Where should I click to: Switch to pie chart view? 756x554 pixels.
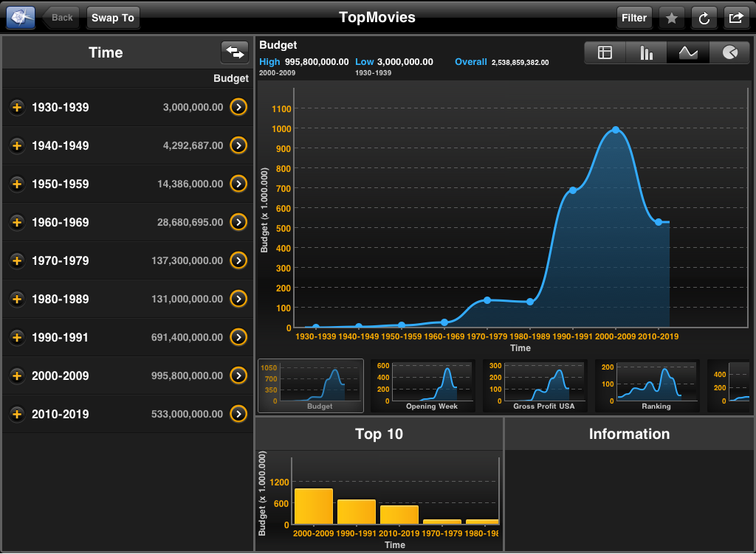[x=729, y=53]
